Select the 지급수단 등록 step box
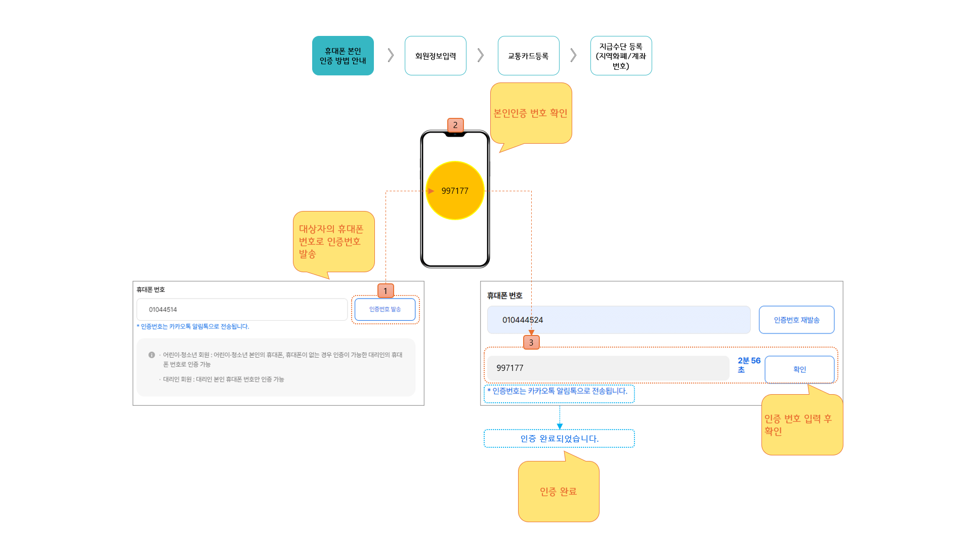This screenshot has width=980, height=550. tap(621, 56)
